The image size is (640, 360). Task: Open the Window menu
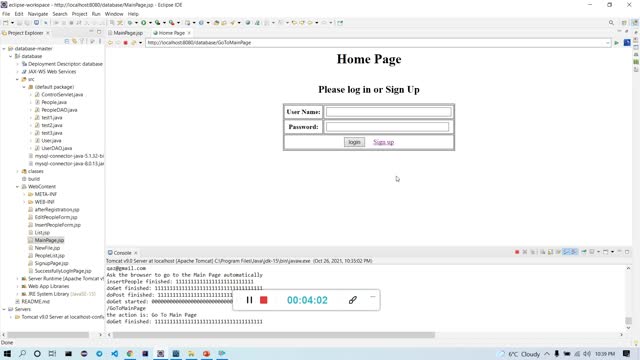coord(114,14)
